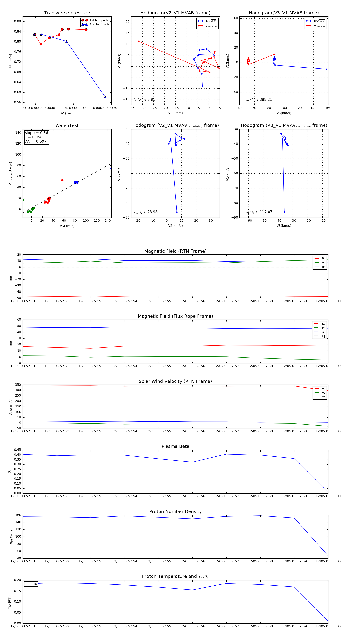The image size is (351, 644).
Task: Click the 'Proton Number Density' title
Action: (x=175, y=511)
